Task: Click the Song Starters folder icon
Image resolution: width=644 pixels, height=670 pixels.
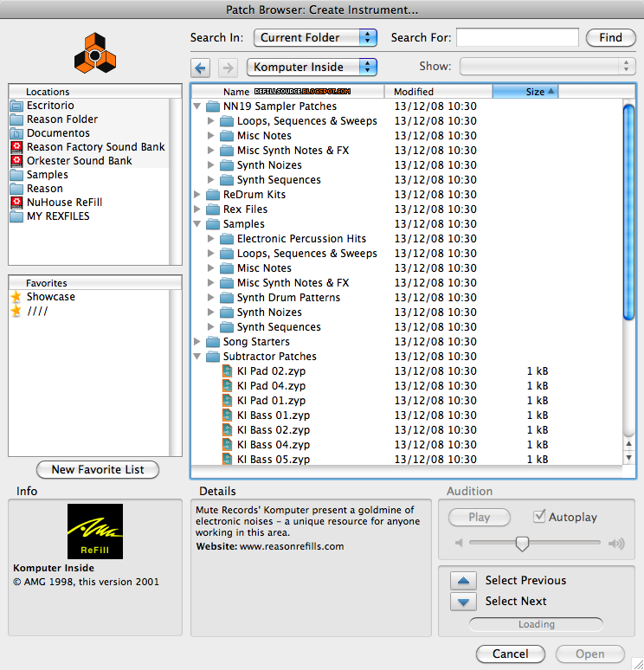Action: point(213,342)
